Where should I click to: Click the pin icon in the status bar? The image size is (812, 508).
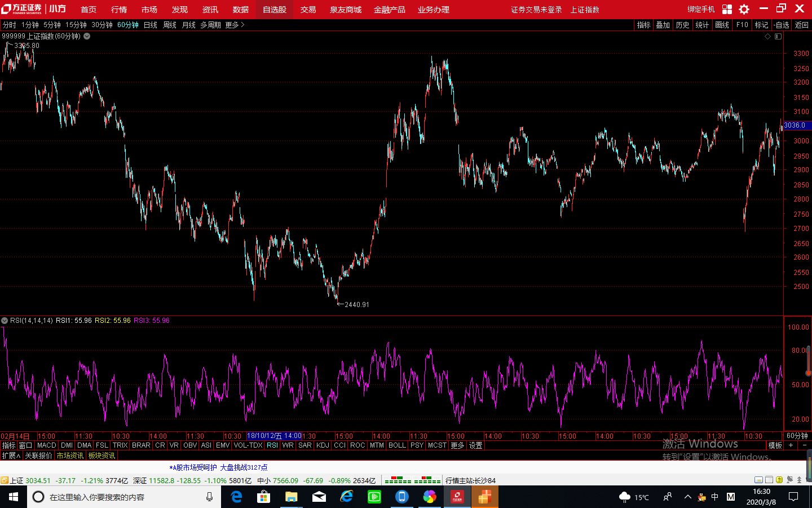coord(789,480)
